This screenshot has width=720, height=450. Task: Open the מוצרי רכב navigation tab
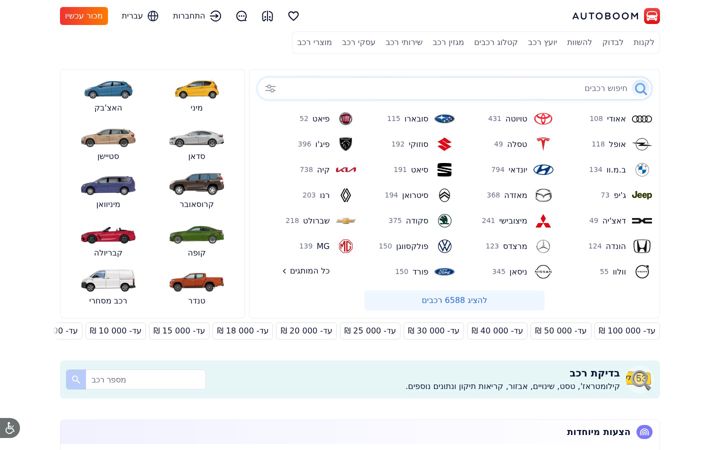(315, 42)
